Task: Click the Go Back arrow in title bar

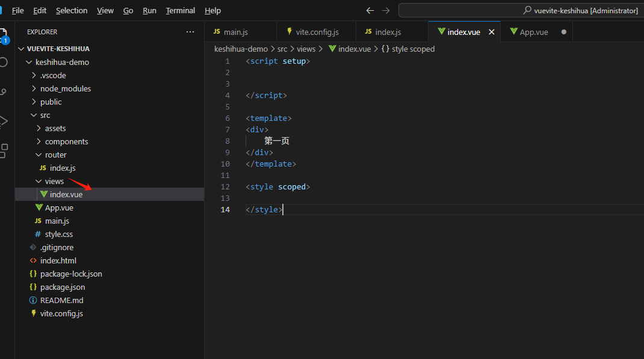Action: click(370, 11)
